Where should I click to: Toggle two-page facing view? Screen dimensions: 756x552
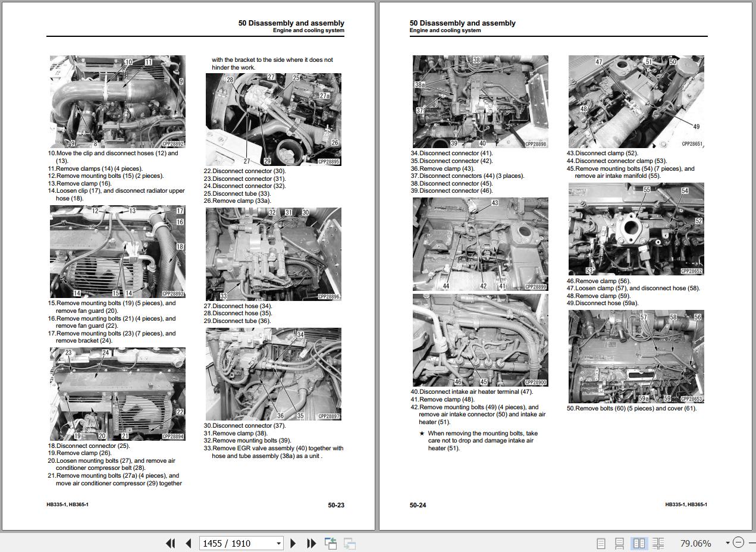coord(639,543)
